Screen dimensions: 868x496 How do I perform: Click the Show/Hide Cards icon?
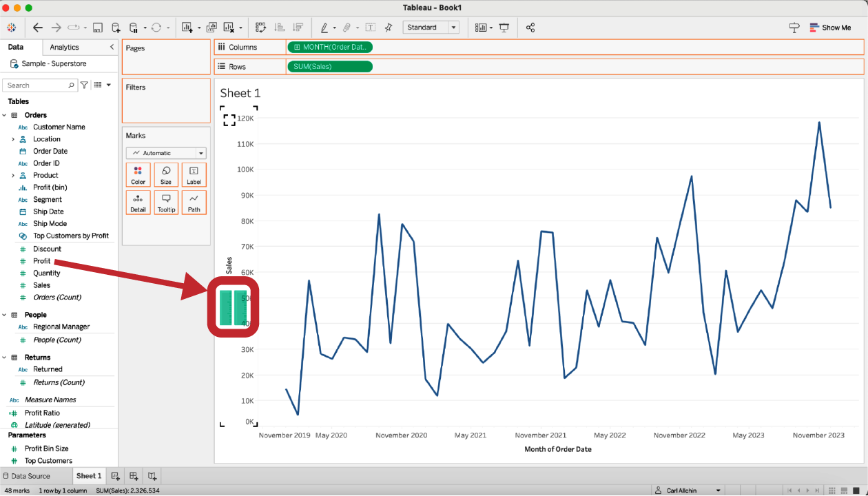tap(481, 28)
